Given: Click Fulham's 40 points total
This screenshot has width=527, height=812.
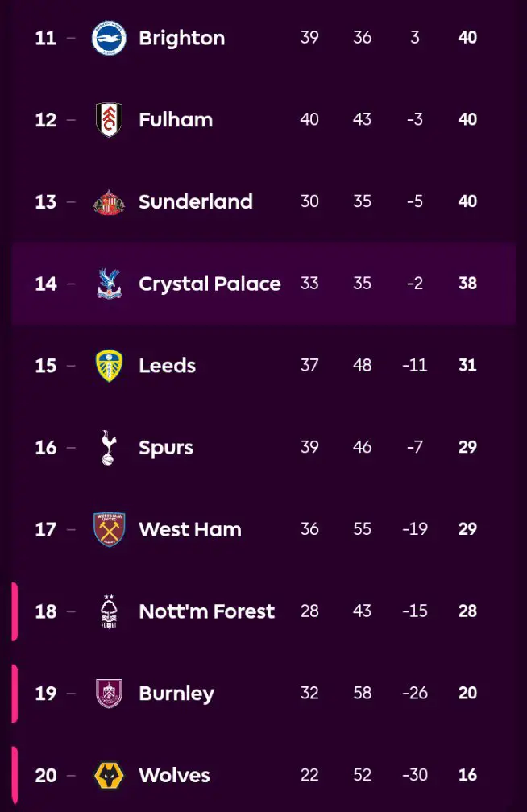Looking at the screenshot, I should [467, 120].
